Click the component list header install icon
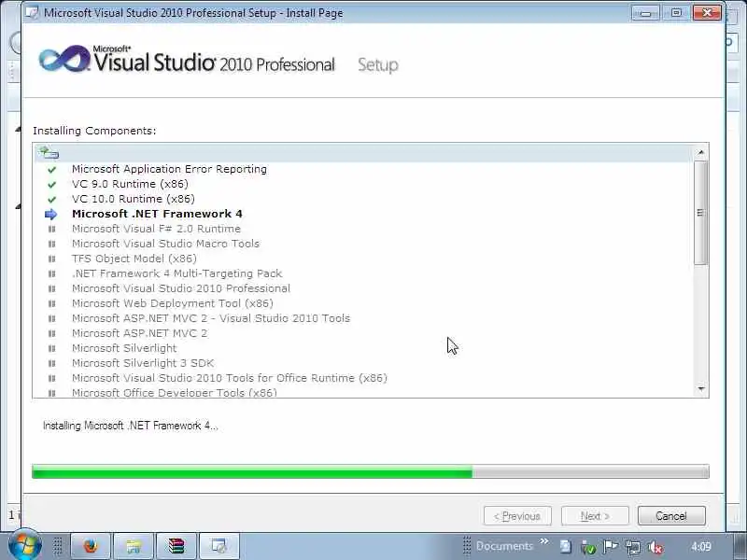The image size is (747, 560). (49, 152)
